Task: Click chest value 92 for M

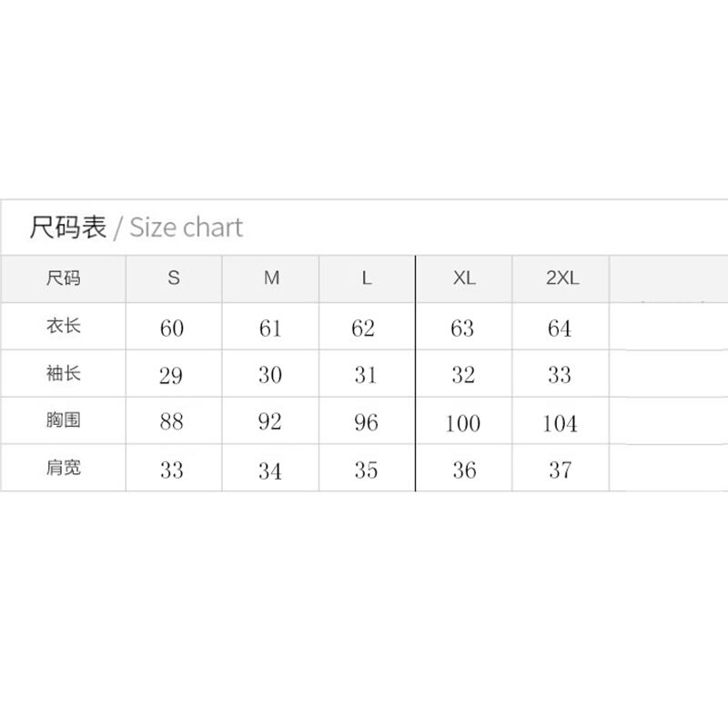Action: [269, 423]
